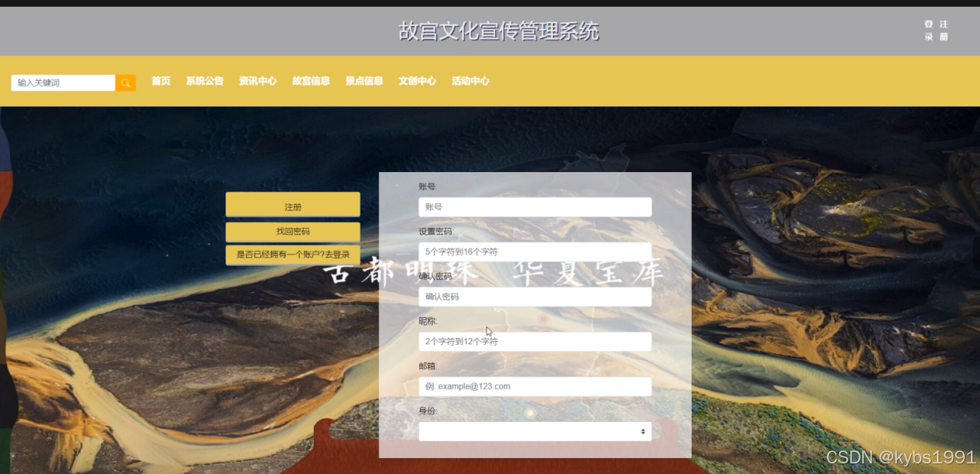Viewport: 980px width, 474px height.
Task: Focus the 昵称 nickname field
Action: 535,341
